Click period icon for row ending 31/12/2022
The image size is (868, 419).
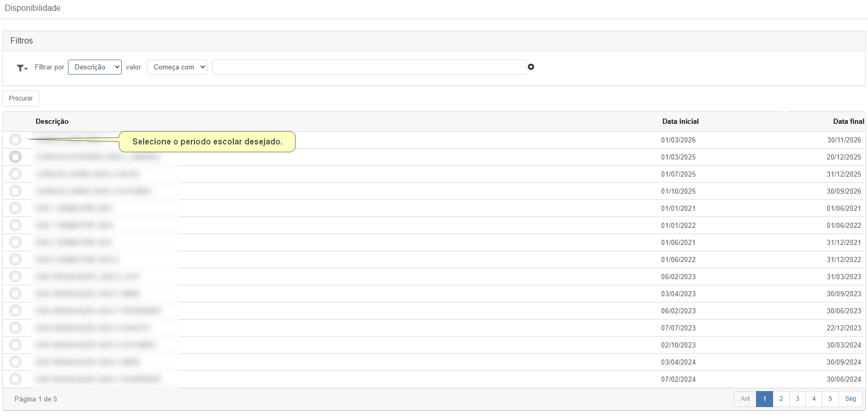[x=16, y=259]
